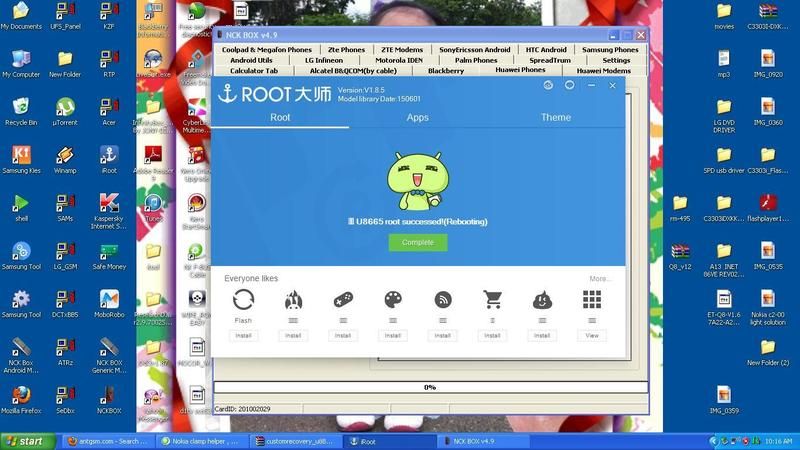Select the paint palette app icon
This screenshot has height=450, width=800.
(x=393, y=299)
